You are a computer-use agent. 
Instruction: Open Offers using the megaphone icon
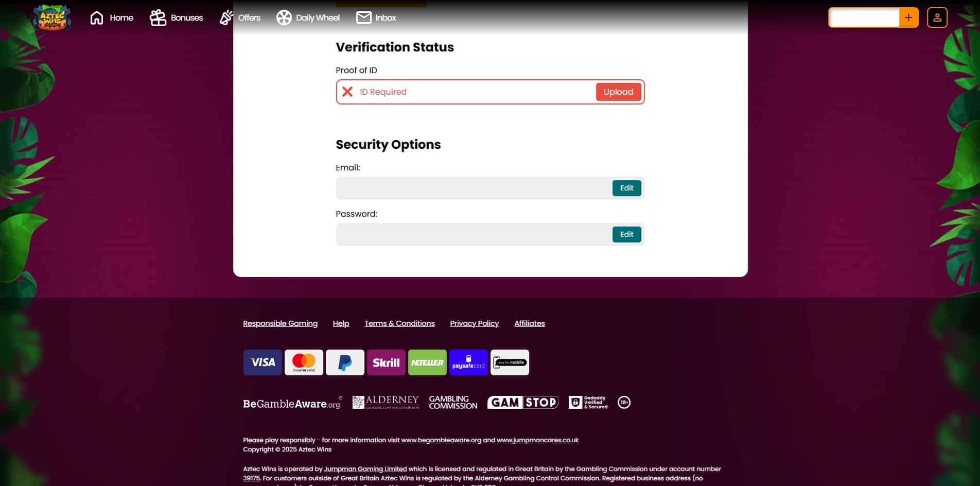click(x=226, y=17)
